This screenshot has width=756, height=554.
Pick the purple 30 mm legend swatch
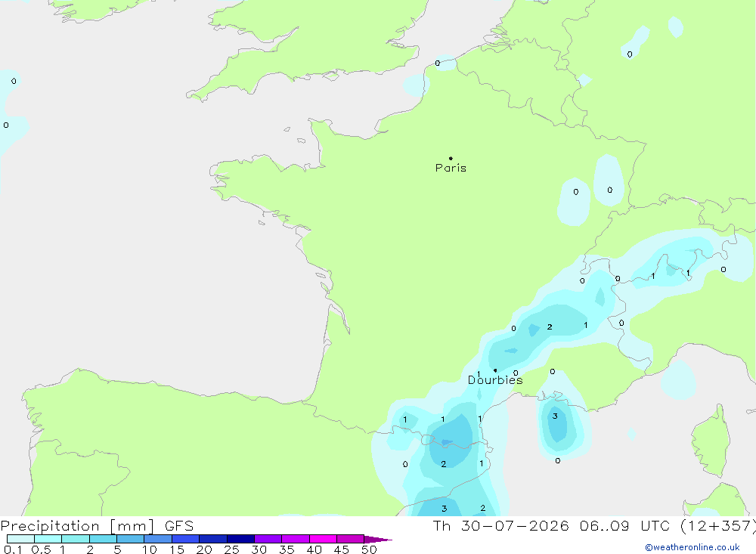click(x=268, y=539)
